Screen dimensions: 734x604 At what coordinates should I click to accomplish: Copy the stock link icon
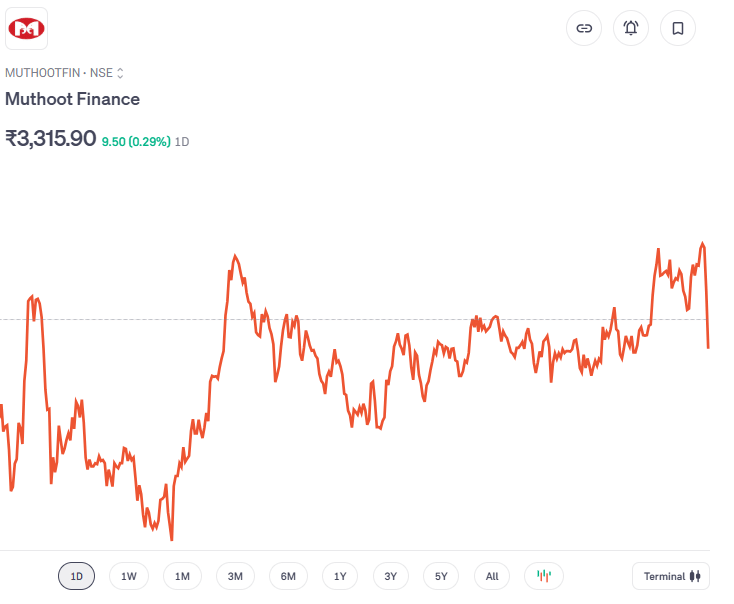coord(584,28)
